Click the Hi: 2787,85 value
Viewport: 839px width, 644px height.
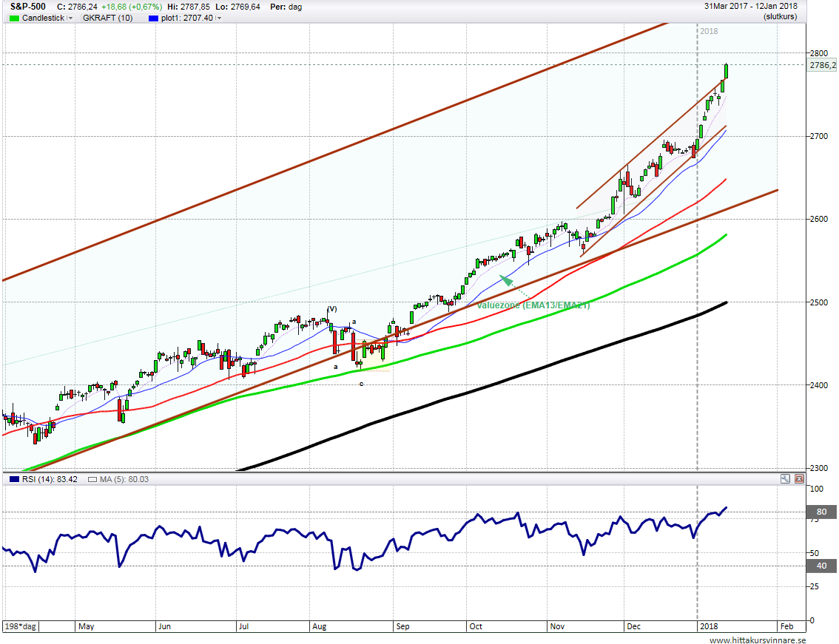click(x=189, y=7)
